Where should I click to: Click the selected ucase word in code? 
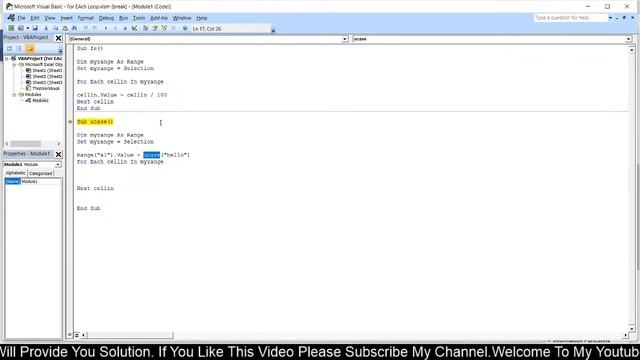point(151,155)
